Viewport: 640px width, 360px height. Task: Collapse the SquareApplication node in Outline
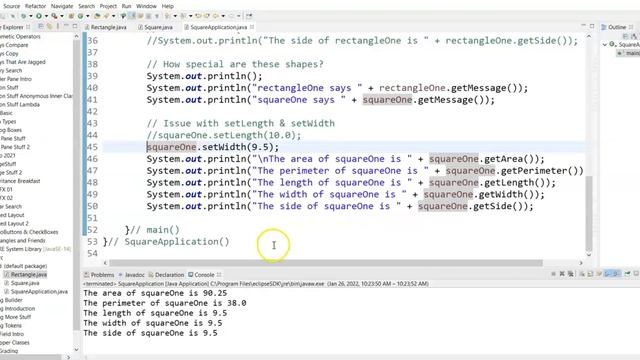605,44
